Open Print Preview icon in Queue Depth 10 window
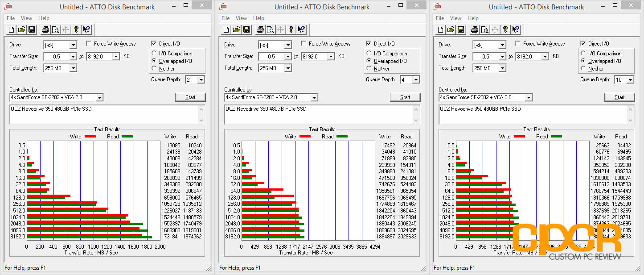The width and height of the screenshot is (644, 275). [485, 30]
